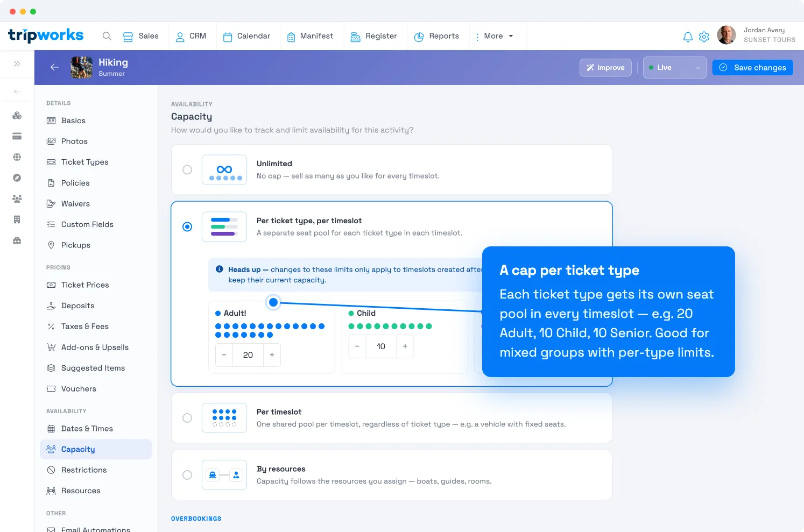
Task: Select Per ticket type, per timeslot radio
Action: click(187, 226)
